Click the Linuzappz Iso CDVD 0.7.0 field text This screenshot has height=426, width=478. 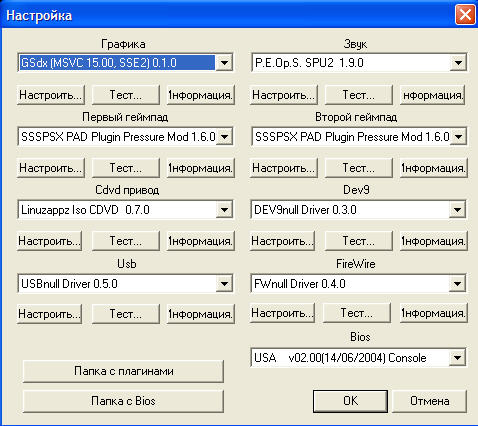point(85,210)
